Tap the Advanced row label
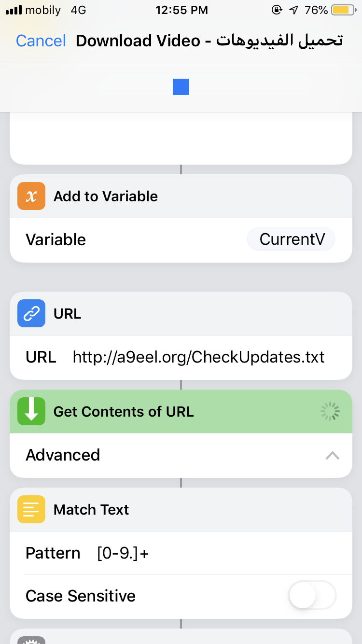This screenshot has width=362, height=644. click(63, 455)
